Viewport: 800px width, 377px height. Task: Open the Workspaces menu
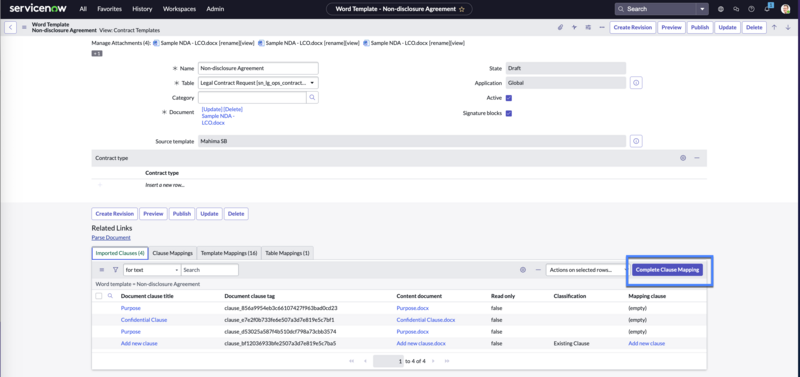tap(179, 9)
